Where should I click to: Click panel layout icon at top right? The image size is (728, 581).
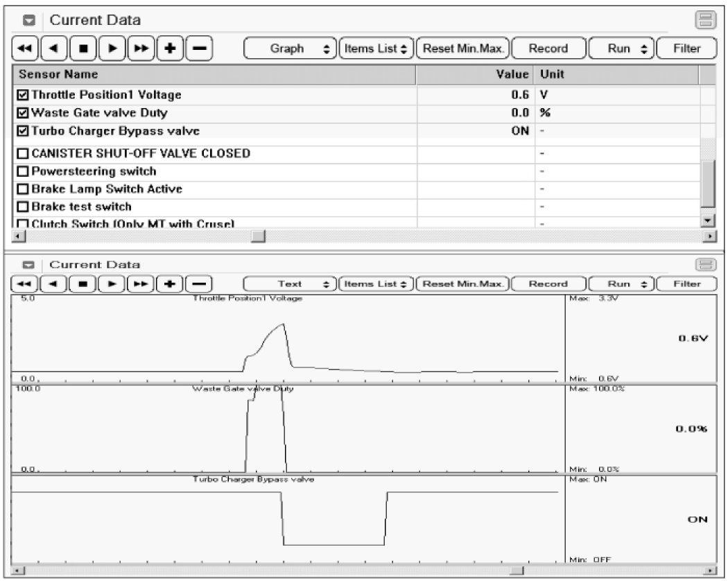(705, 21)
